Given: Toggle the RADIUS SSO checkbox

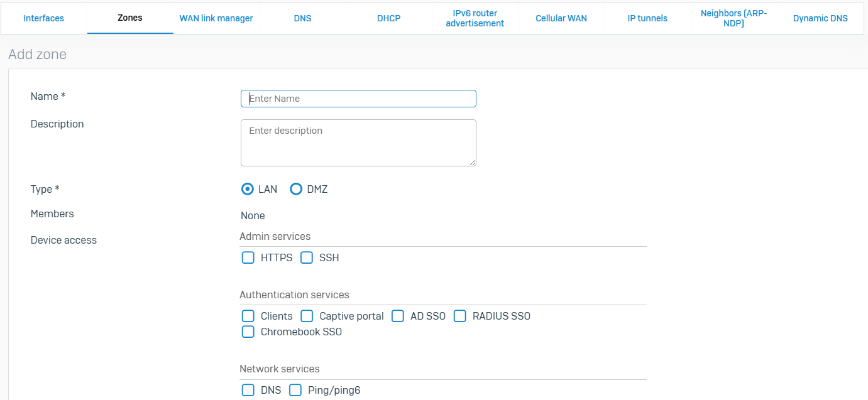Looking at the screenshot, I should [460, 316].
